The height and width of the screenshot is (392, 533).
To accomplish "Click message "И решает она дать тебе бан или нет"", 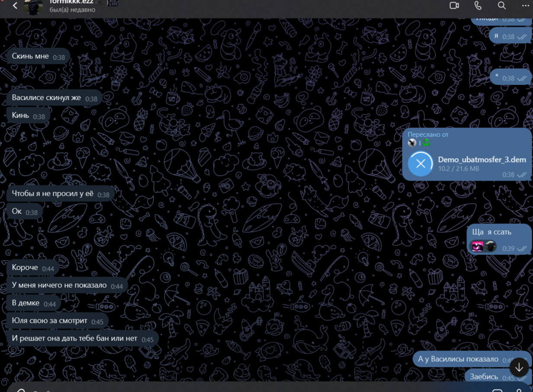I will click(74, 338).
